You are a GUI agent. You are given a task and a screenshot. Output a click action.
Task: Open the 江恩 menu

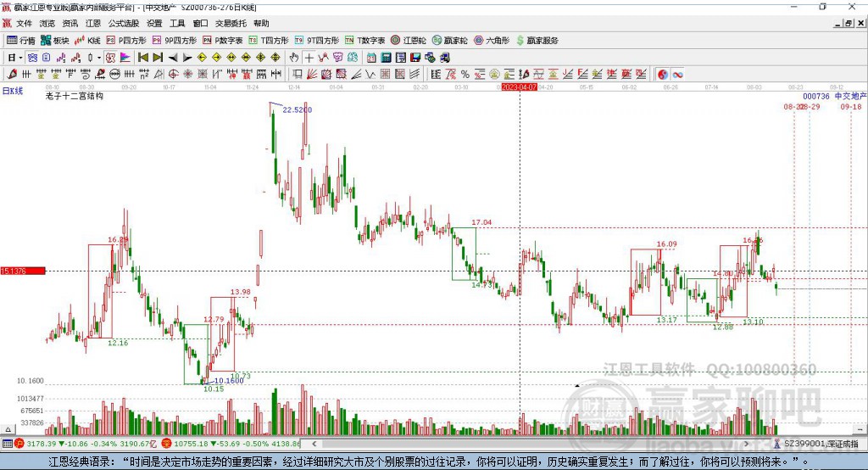tap(93, 23)
